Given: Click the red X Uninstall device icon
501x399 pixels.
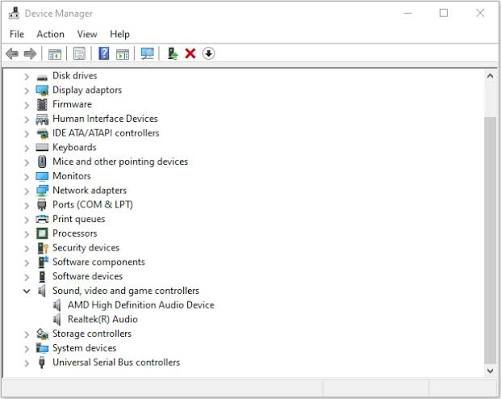Looking at the screenshot, I should [190, 53].
